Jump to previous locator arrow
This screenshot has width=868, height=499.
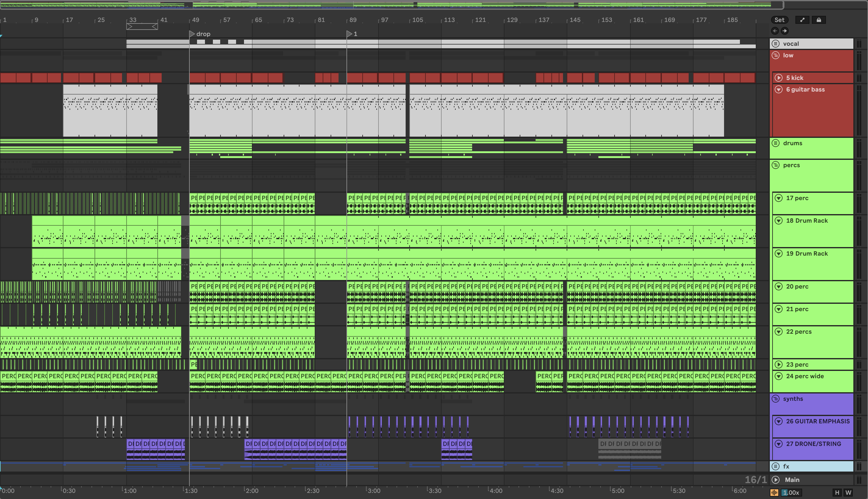pos(775,31)
